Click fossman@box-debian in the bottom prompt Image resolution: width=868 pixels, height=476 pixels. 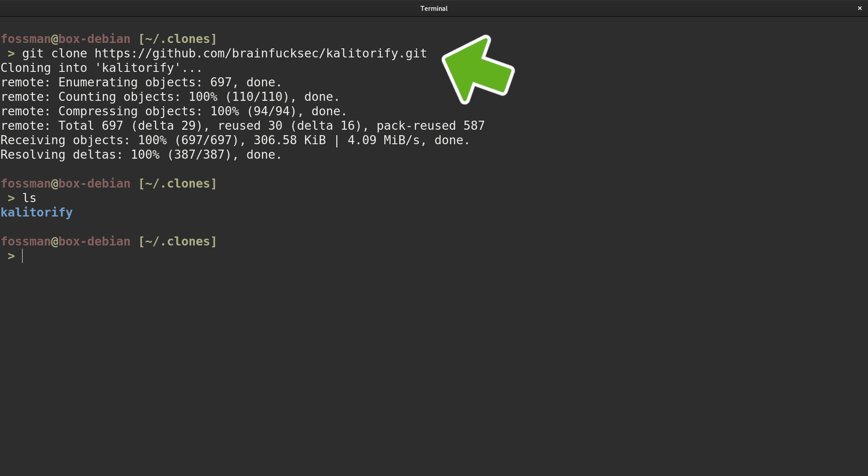click(x=66, y=241)
